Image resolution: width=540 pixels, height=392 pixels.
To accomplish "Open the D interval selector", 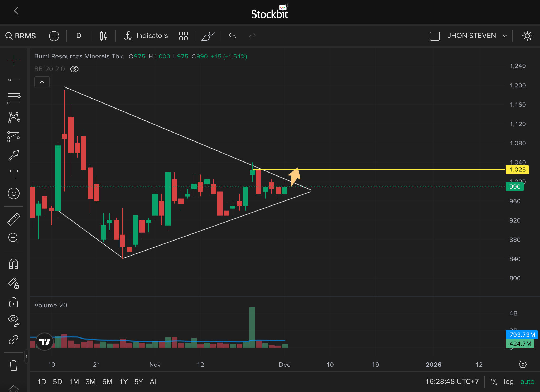I will [x=79, y=36].
